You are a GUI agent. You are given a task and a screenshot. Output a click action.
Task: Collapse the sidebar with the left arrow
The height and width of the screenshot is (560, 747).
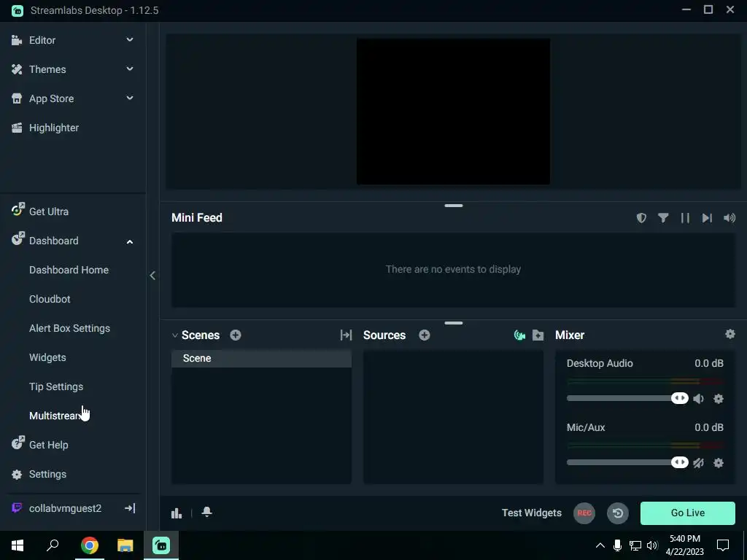(152, 275)
